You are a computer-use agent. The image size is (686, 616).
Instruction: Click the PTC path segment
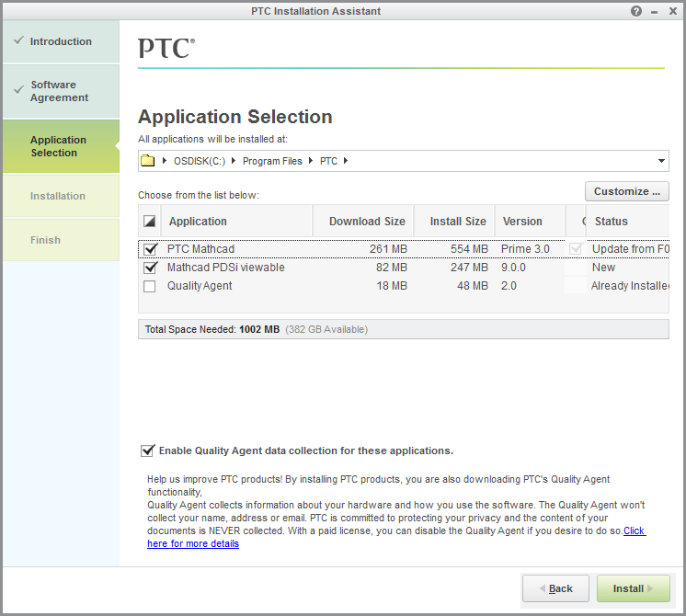pos(328,162)
